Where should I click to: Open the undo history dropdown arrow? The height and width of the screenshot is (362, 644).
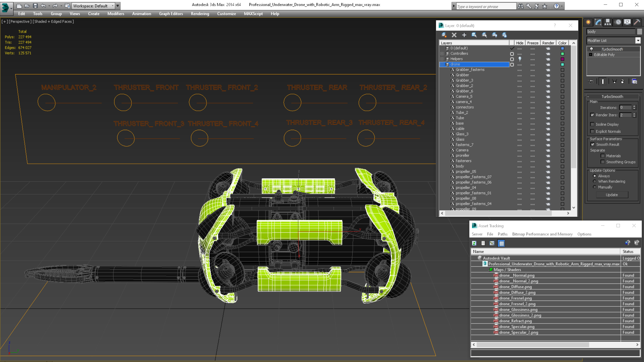pyautogui.click(x=49, y=6)
